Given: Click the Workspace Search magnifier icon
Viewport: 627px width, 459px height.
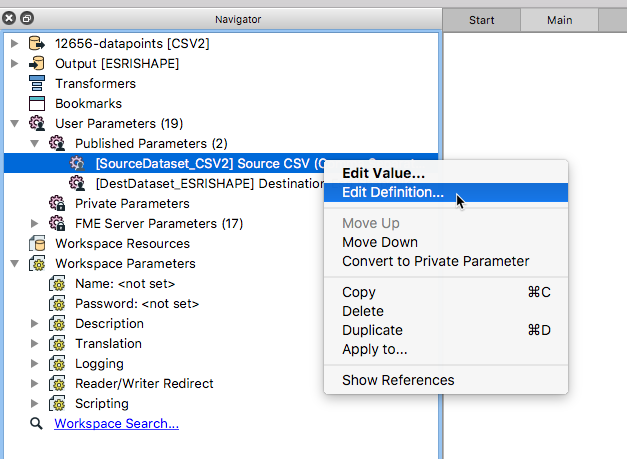Looking at the screenshot, I should coord(37,424).
